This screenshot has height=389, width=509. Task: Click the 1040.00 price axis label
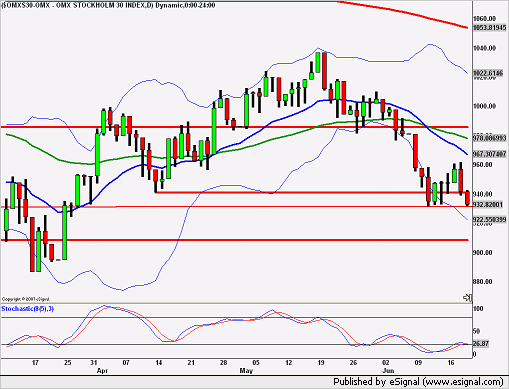coord(484,48)
